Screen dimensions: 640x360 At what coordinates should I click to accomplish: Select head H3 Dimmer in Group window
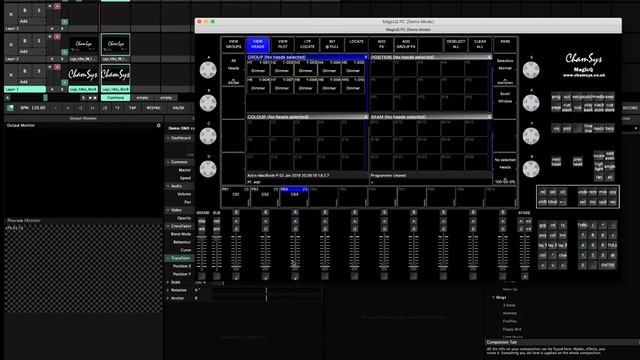click(305, 68)
